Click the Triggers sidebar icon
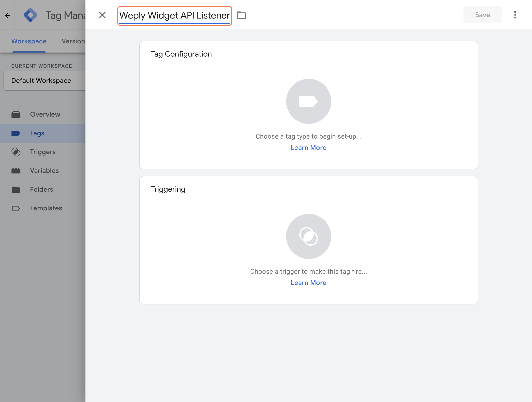 pos(16,152)
